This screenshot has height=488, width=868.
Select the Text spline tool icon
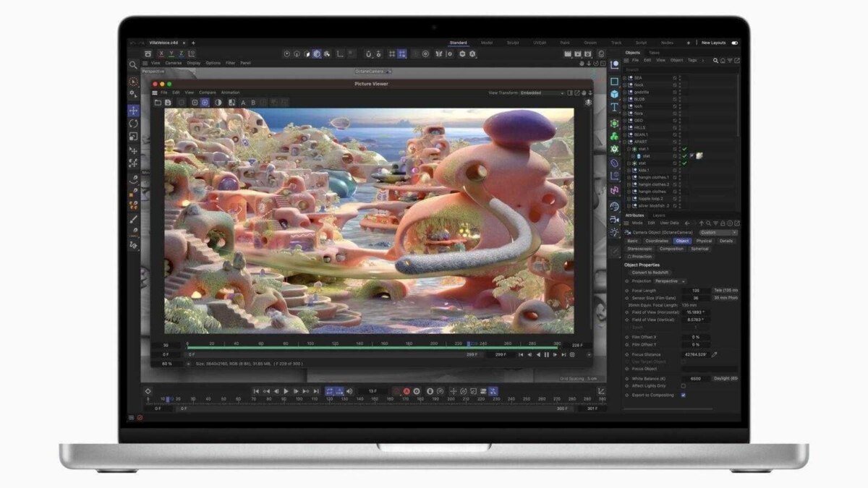614,107
